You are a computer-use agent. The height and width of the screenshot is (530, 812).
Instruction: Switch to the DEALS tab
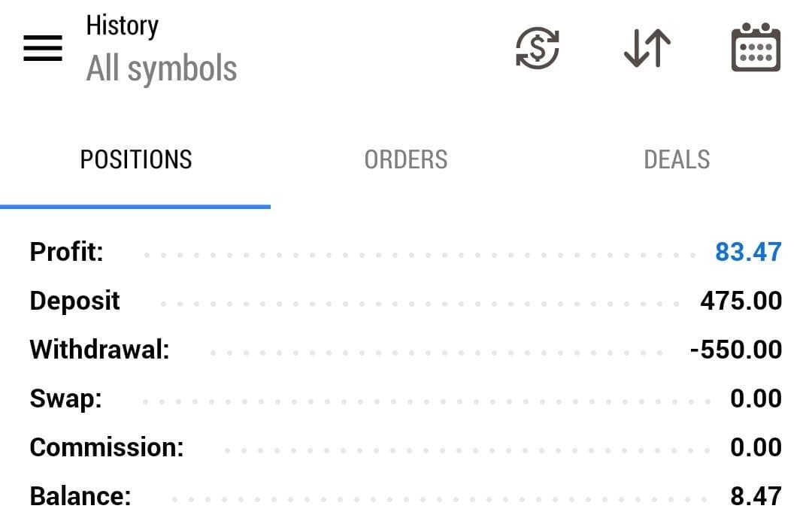[677, 159]
